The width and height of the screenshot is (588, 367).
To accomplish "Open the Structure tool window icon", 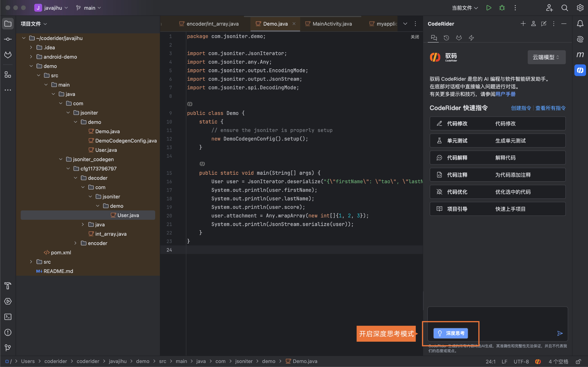I will [x=8, y=75].
